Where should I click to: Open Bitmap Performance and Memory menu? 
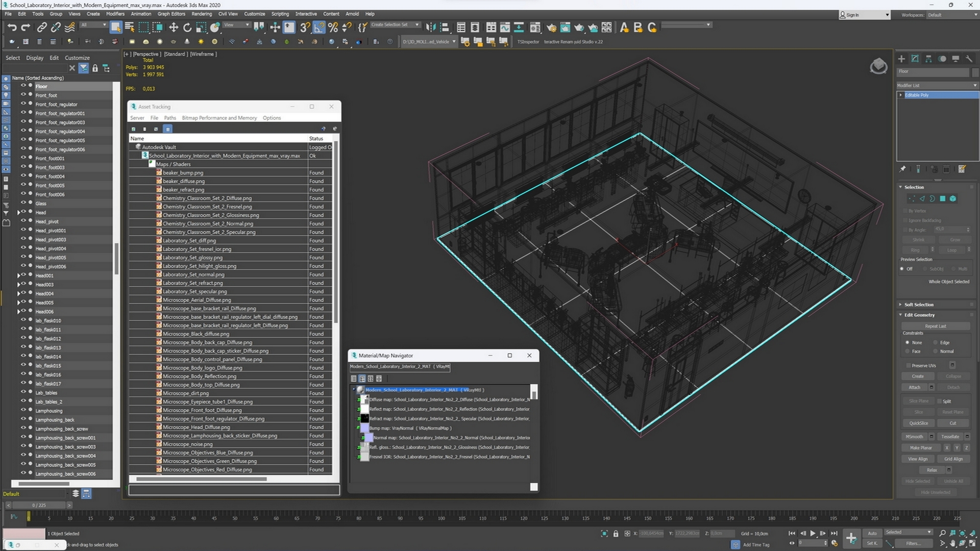tap(219, 118)
